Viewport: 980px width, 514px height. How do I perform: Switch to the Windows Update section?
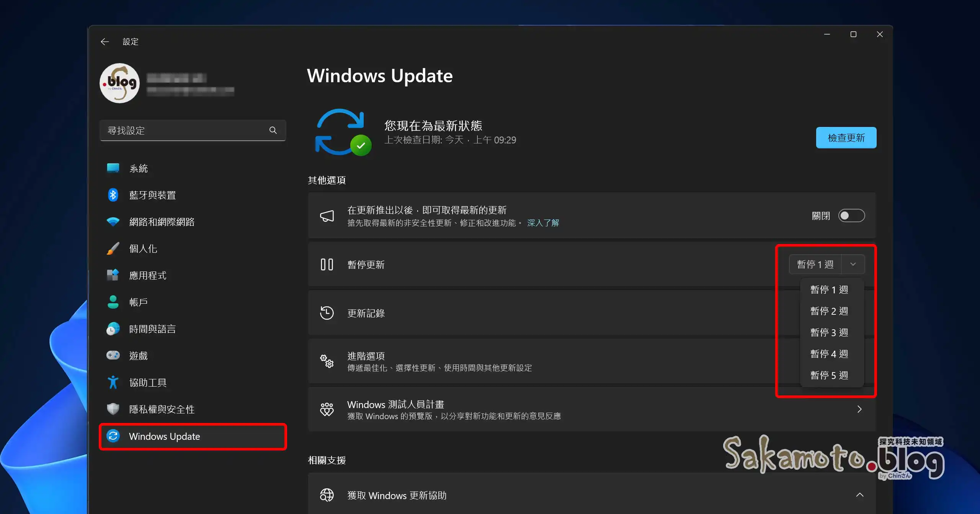click(x=165, y=436)
